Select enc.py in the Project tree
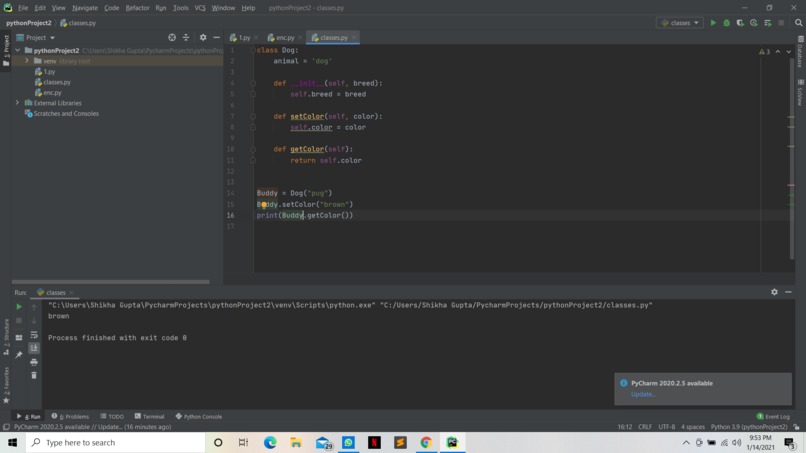 52,93
